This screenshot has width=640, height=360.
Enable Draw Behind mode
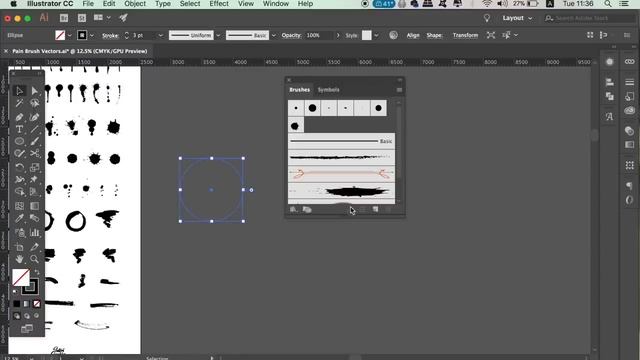pyautogui.click(x=27, y=316)
